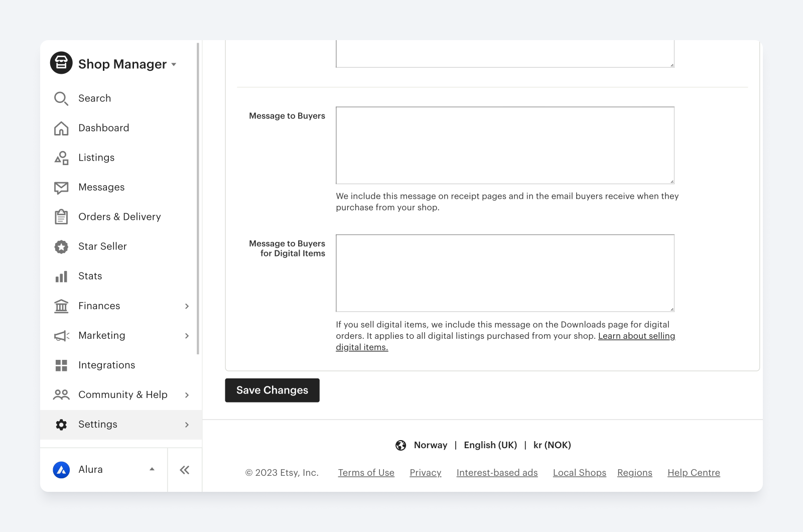
Task: Expand the Finances submenu
Action: click(187, 306)
